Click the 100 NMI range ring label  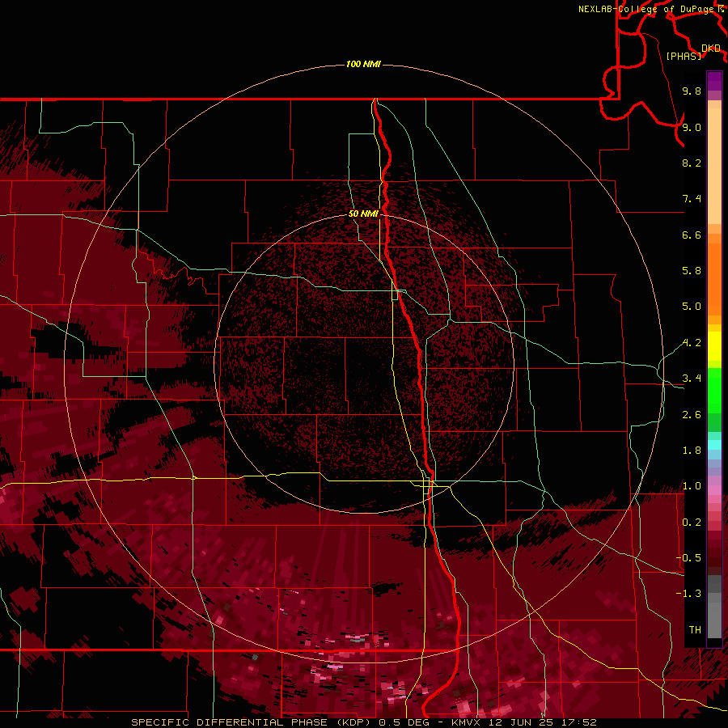click(x=363, y=64)
